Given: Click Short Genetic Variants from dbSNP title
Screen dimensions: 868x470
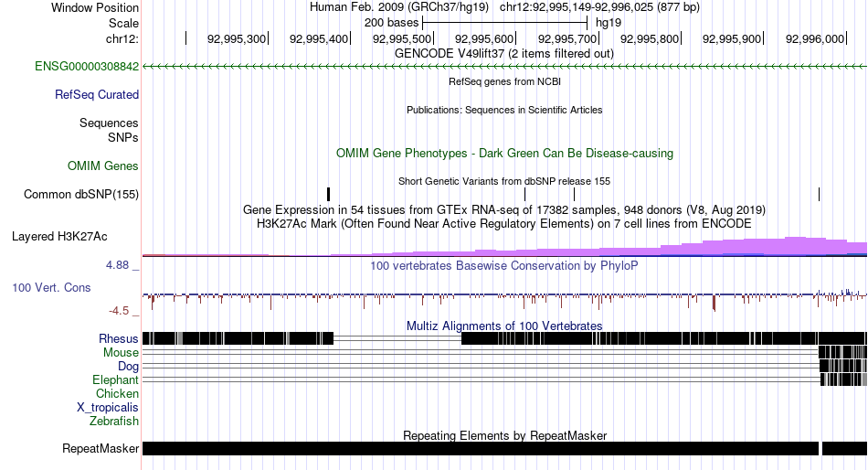Looking at the screenshot, I should point(504,181).
